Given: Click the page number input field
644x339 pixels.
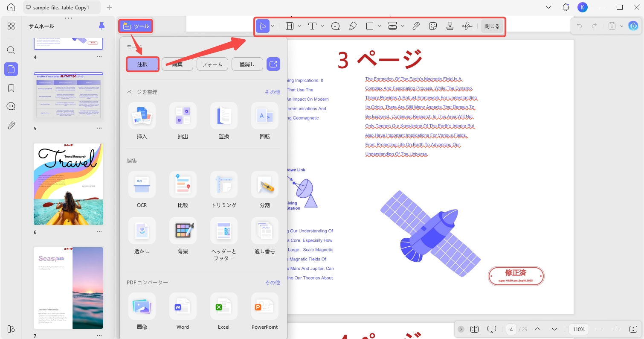Looking at the screenshot, I should click(511, 329).
